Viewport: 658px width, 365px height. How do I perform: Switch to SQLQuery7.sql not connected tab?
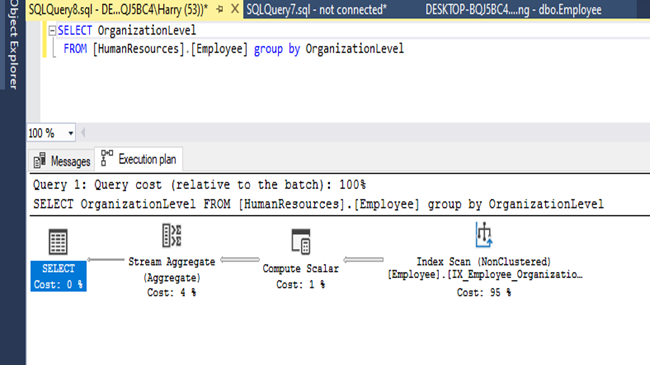pos(316,10)
